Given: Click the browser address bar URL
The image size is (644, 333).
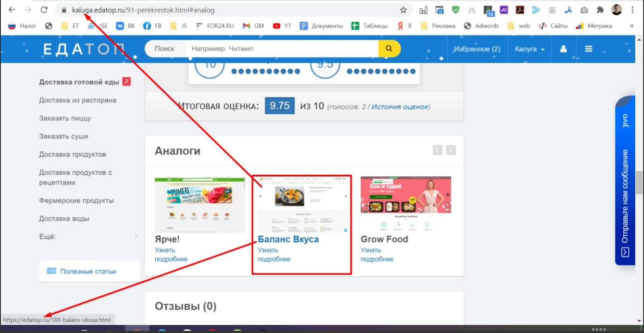Looking at the screenshot, I should point(143,10).
